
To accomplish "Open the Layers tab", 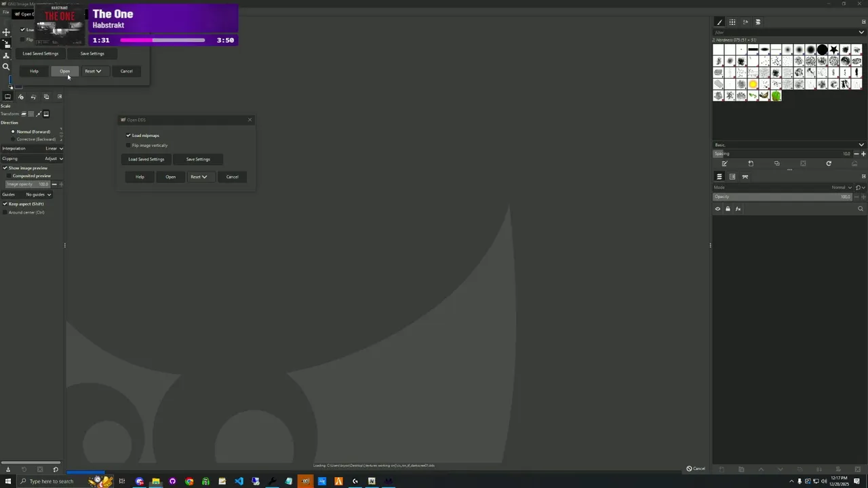I will [x=719, y=177].
